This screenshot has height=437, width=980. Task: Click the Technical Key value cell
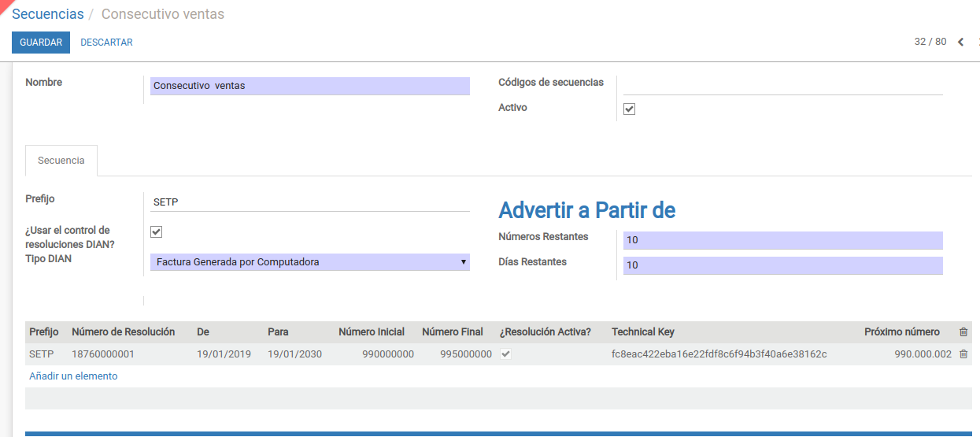click(x=719, y=354)
